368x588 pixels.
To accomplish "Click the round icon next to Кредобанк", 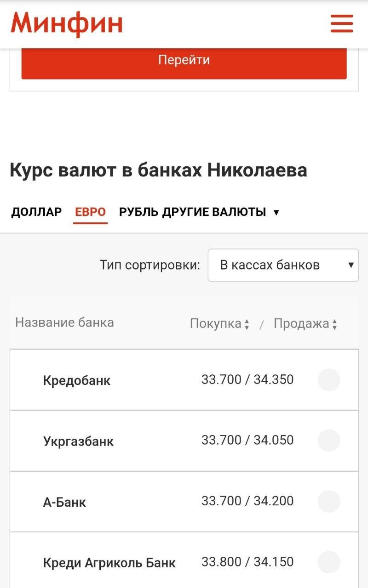I will tap(329, 380).
